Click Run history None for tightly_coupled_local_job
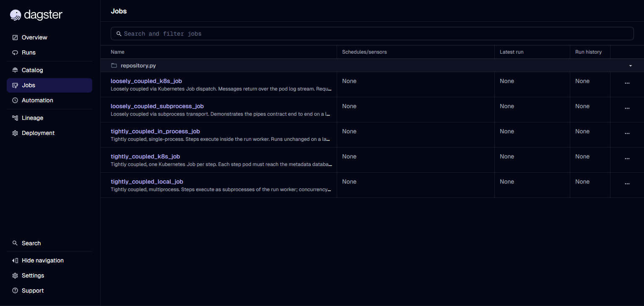Screen dimensions: 644x306 coord(582,182)
